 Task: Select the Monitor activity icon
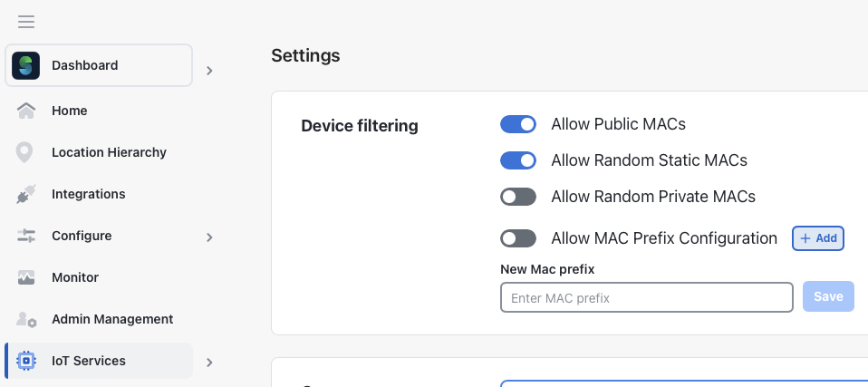[26, 277]
